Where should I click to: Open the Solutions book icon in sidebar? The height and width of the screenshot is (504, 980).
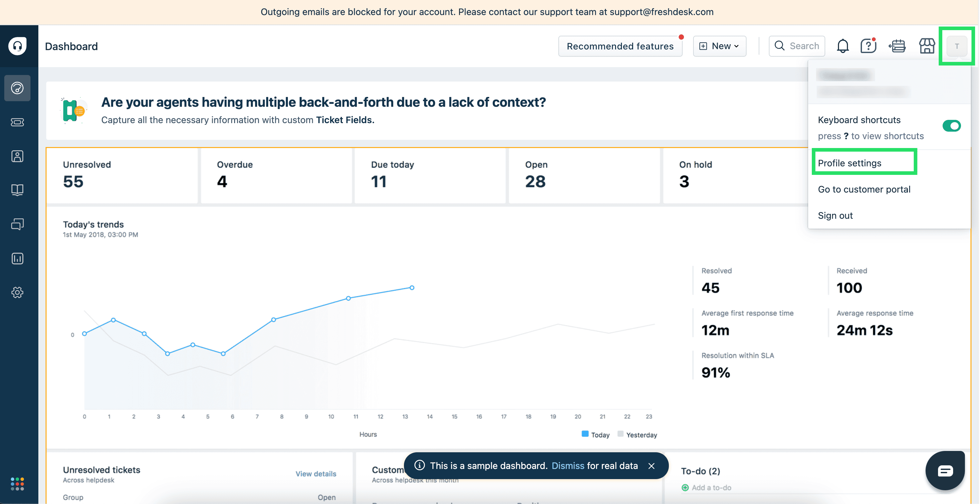pyautogui.click(x=17, y=190)
